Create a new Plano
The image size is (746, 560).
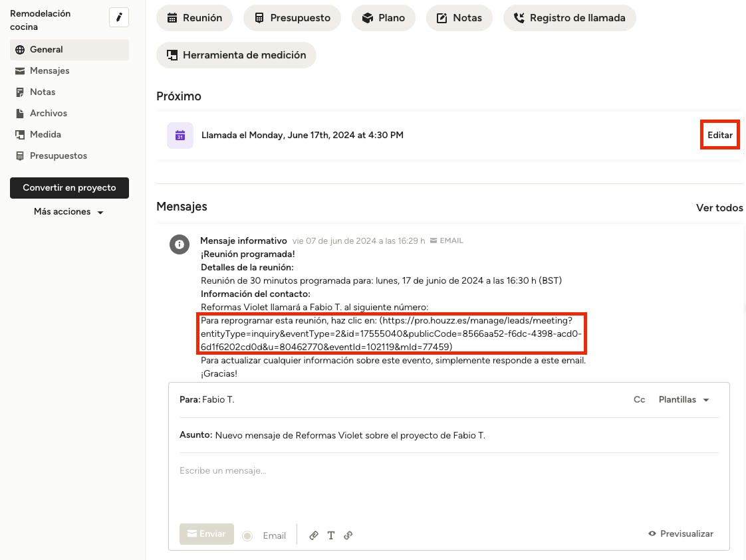click(384, 18)
